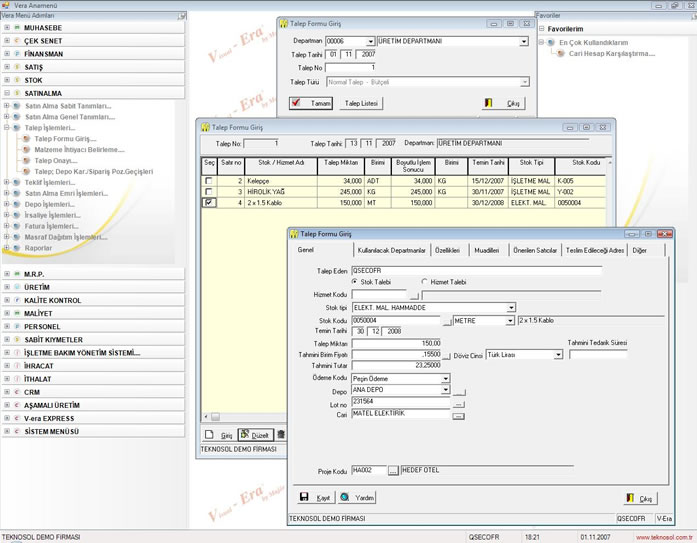The width and height of the screenshot is (697, 543).
Task: Click the red checkmark icon on Tamam button
Action: 296,103
